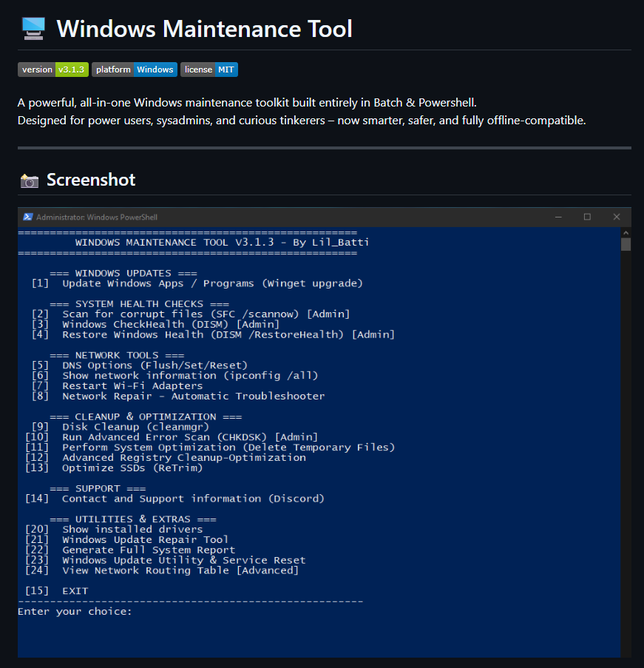The width and height of the screenshot is (644, 668).
Task: Click option [3] Windows CheckHealth (DISM)
Action: click(x=155, y=324)
